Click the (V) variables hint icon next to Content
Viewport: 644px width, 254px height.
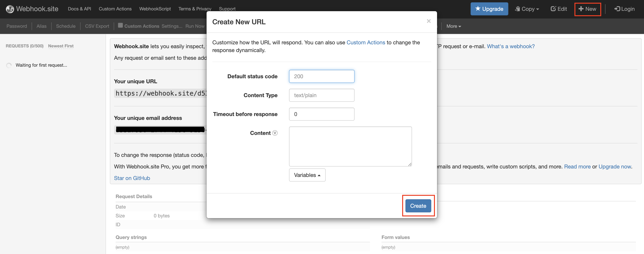[275, 133]
